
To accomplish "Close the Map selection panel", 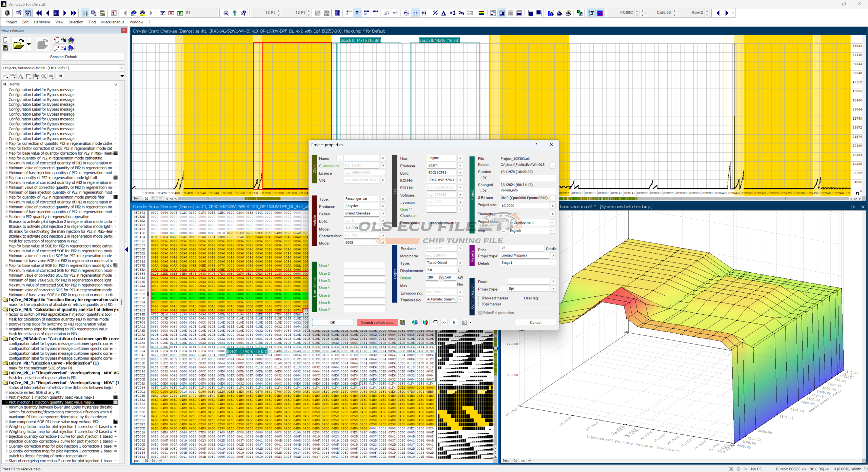I will coord(124,31).
